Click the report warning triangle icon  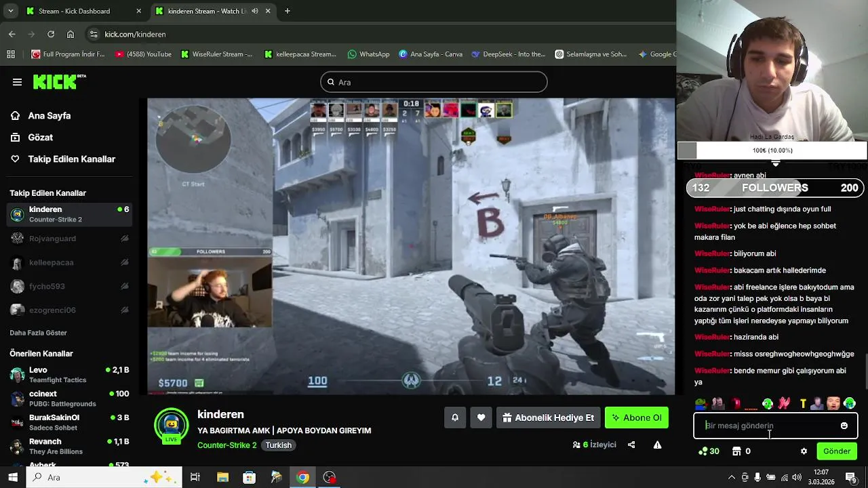coord(657,445)
